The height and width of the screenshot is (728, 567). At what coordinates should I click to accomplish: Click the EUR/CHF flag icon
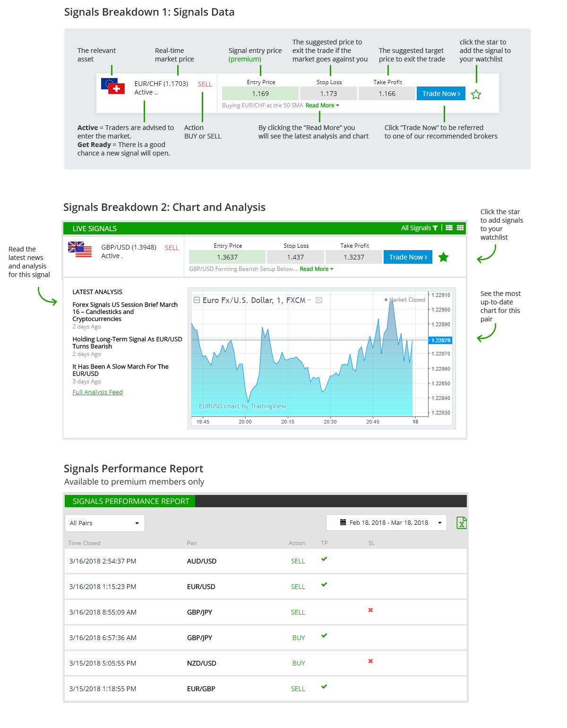[x=113, y=86]
